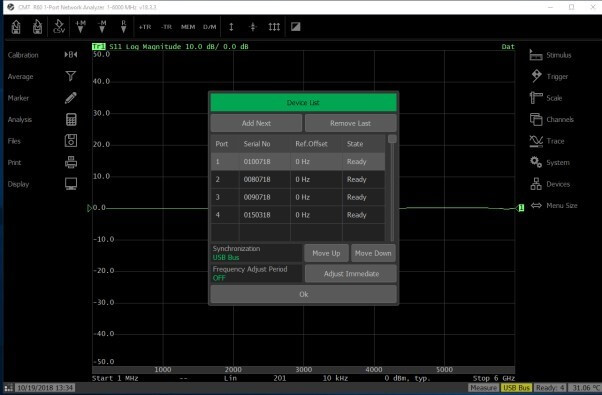Open the Print printer icon

point(71,162)
